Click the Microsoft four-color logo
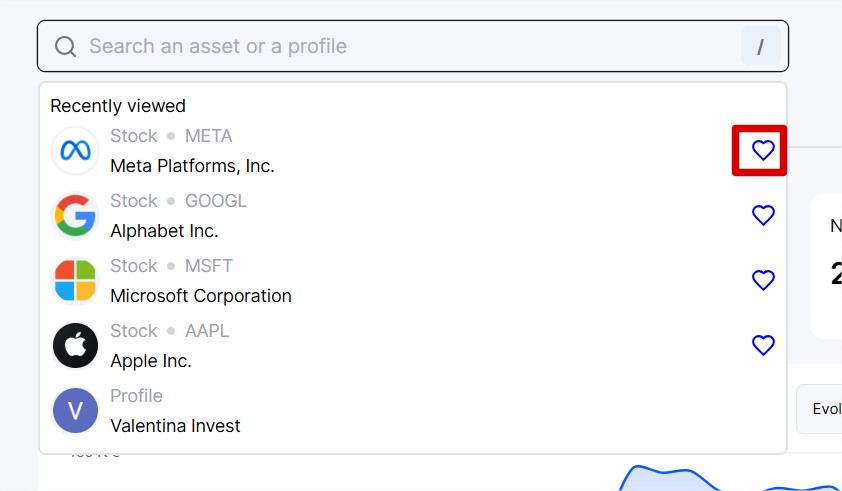 pos(75,281)
